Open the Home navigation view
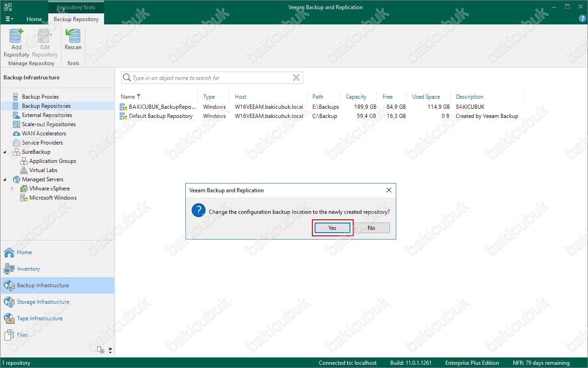 (57, 252)
